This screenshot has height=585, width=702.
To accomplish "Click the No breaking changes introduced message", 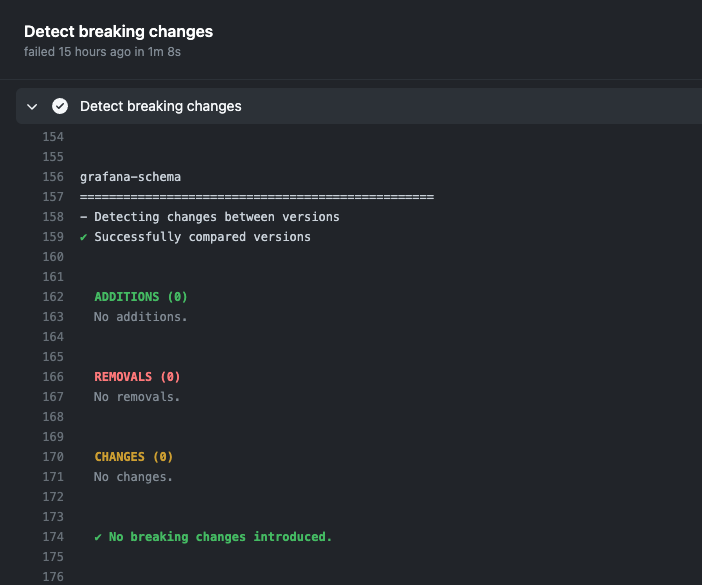I will click(220, 537).
